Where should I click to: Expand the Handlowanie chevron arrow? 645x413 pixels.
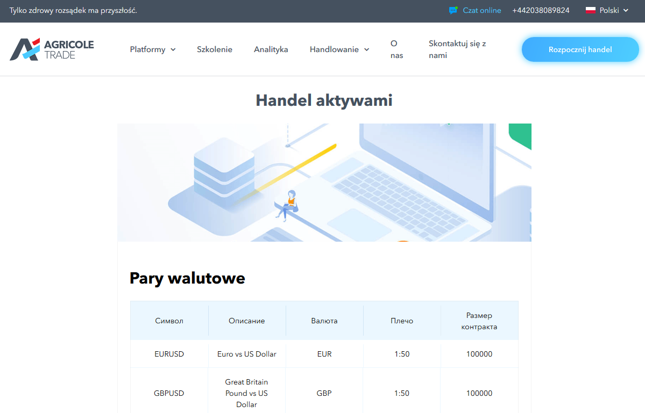point(367,50)
